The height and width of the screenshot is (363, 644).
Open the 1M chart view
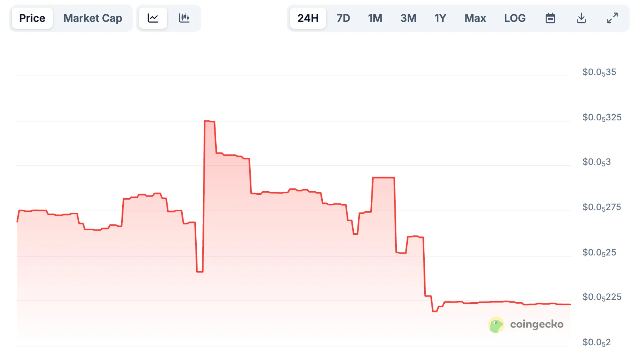coord(375,18)
